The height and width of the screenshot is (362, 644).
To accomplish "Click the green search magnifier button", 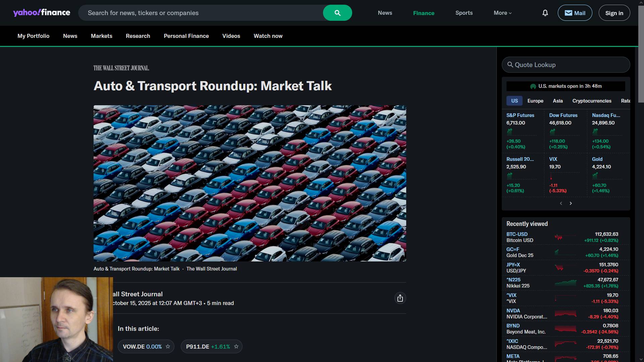I will tap(337, 13).
